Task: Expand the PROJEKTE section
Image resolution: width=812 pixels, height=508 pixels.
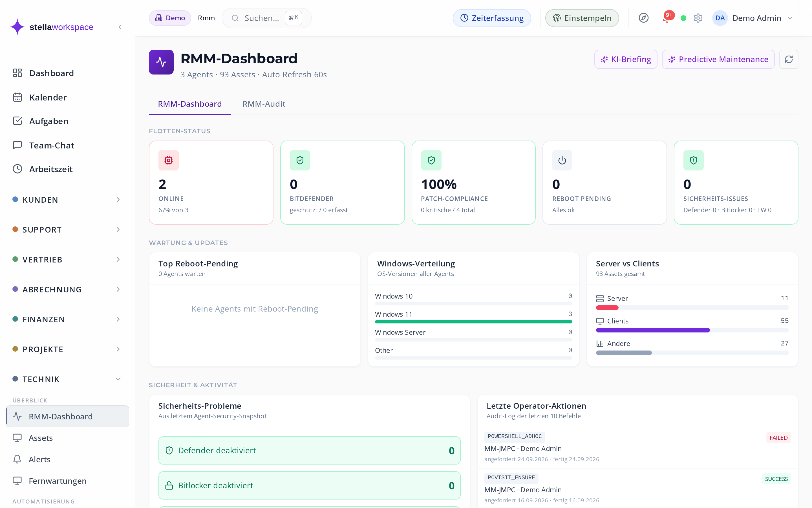Action: (67, 349)
